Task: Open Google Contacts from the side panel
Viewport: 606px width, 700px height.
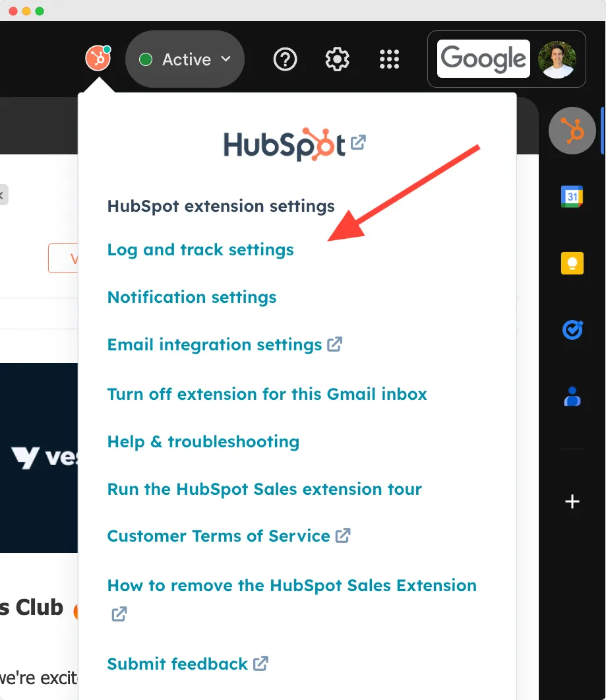Action: (571, 396)
